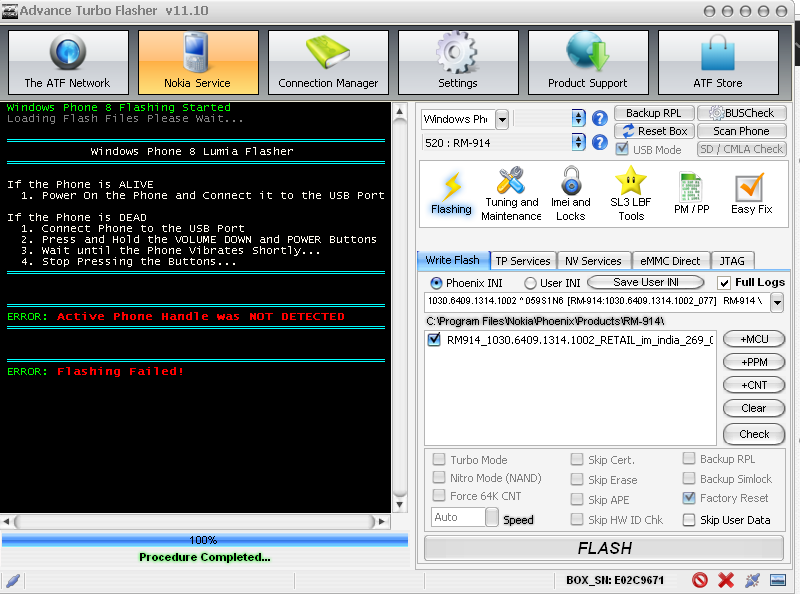Open the 520 : RM-914 model selector
The image size is (800, 594).
tap(578, 142)
